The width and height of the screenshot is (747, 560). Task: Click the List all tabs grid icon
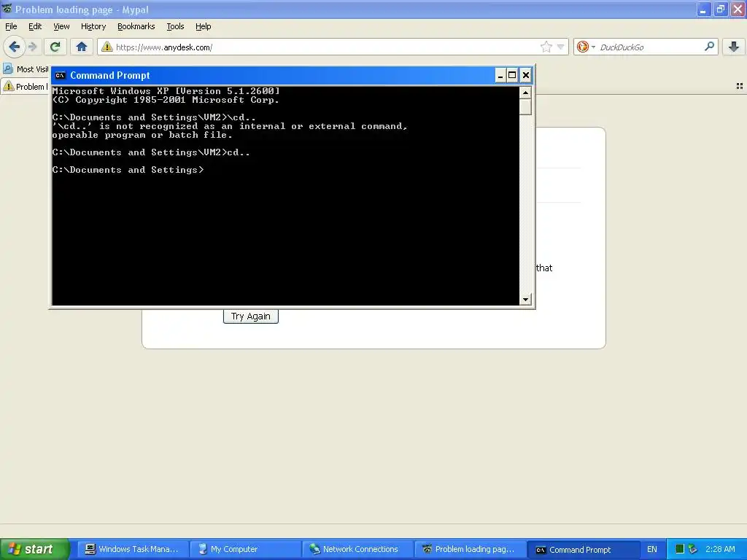click(x=740, y=86)
